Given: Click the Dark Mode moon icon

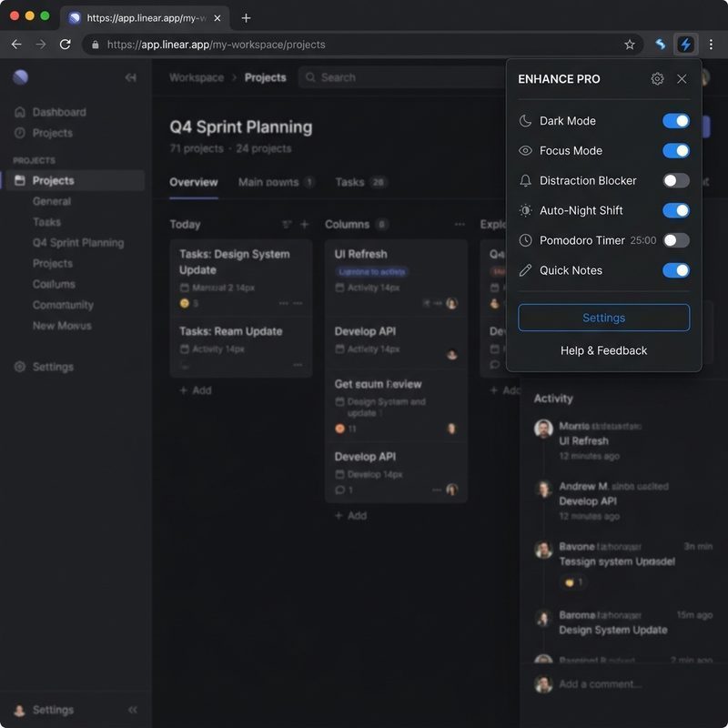Looking at the screenshot, I should click(x=525, y=121).
